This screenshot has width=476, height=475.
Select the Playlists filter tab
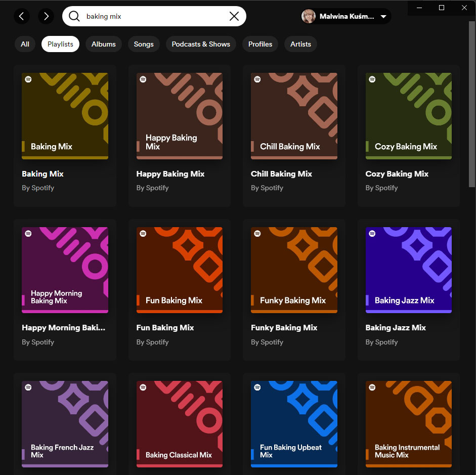point(60,44)
